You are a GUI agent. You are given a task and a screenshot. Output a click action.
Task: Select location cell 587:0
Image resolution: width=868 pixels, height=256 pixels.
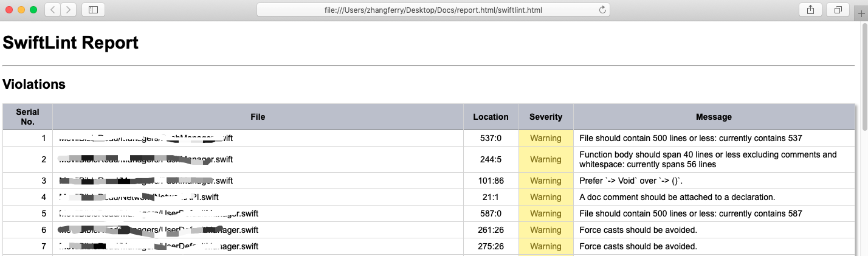(491, 213)
